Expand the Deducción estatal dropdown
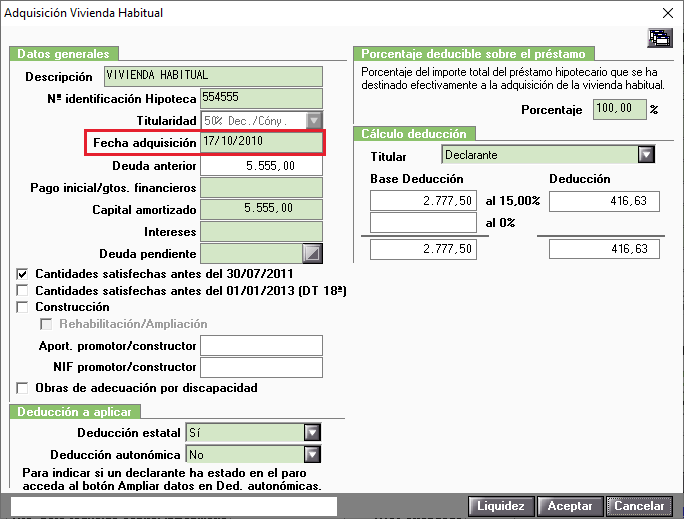The image size is (684, 519). tap(313, 433)
